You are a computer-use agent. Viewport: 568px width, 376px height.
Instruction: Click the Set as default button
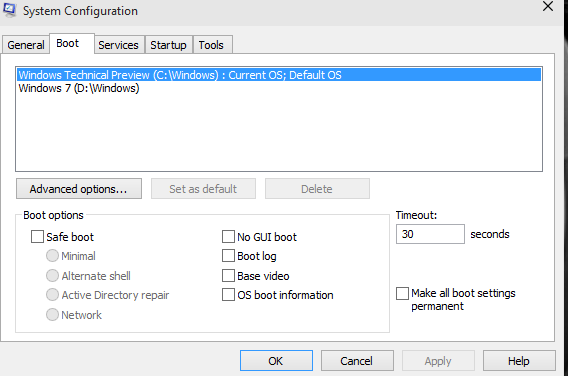pyautogui.click(x=203, y=189)
